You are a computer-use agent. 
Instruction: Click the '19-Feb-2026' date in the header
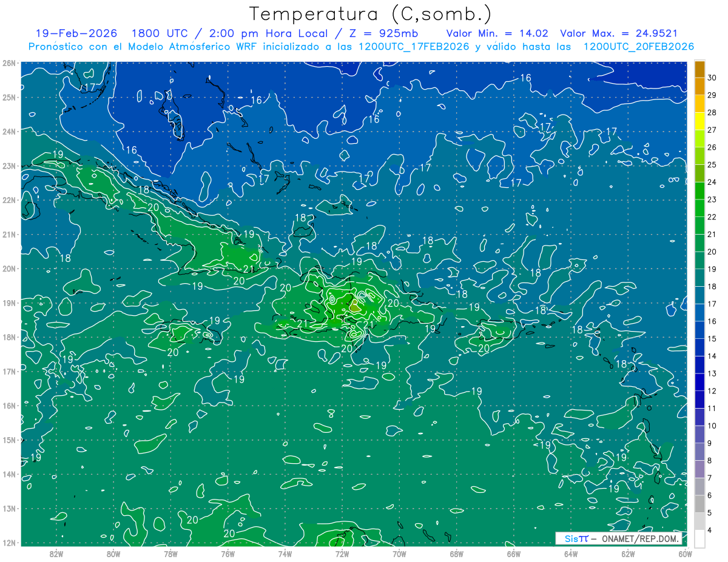pyautogui.click(x=77, y=33)
